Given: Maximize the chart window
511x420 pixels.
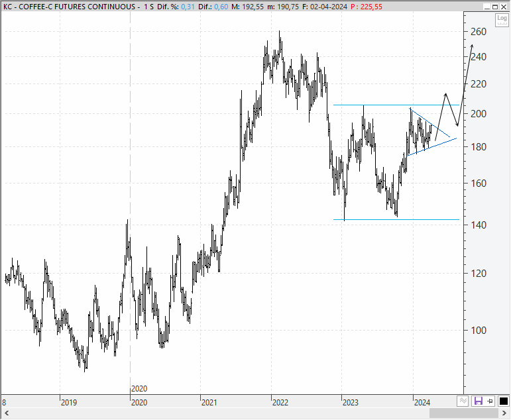Looking at the screenshot, I should 495,7.
